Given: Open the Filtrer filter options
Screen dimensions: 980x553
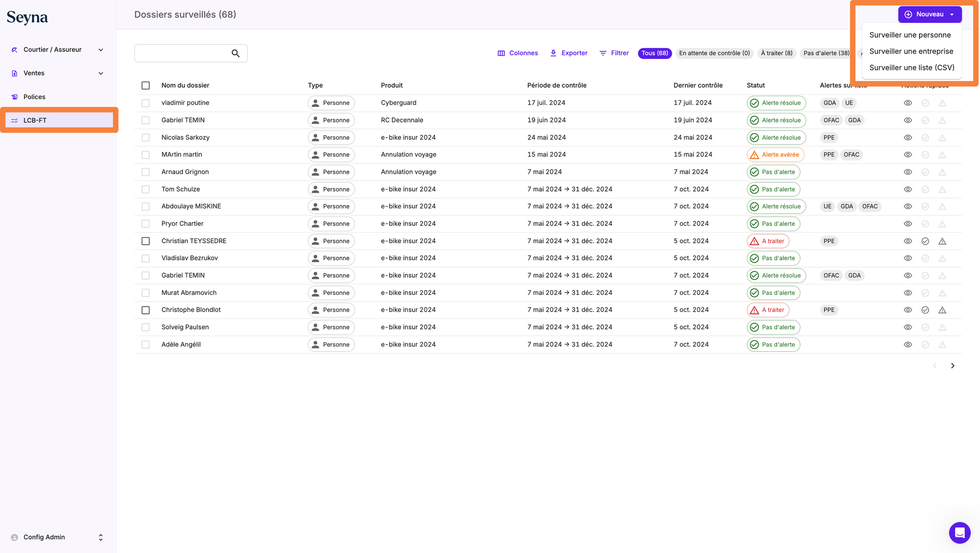Looking at the screenshot, I should point(614,53).
